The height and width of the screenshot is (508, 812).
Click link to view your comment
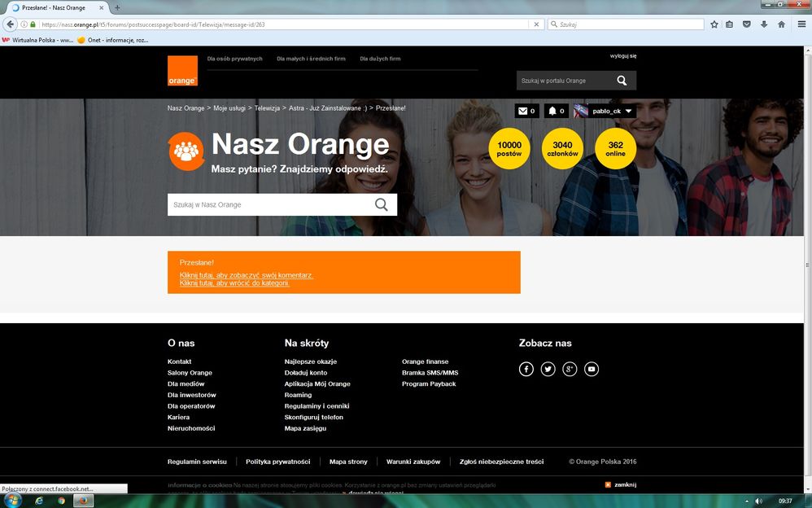(x=247, y=275)
